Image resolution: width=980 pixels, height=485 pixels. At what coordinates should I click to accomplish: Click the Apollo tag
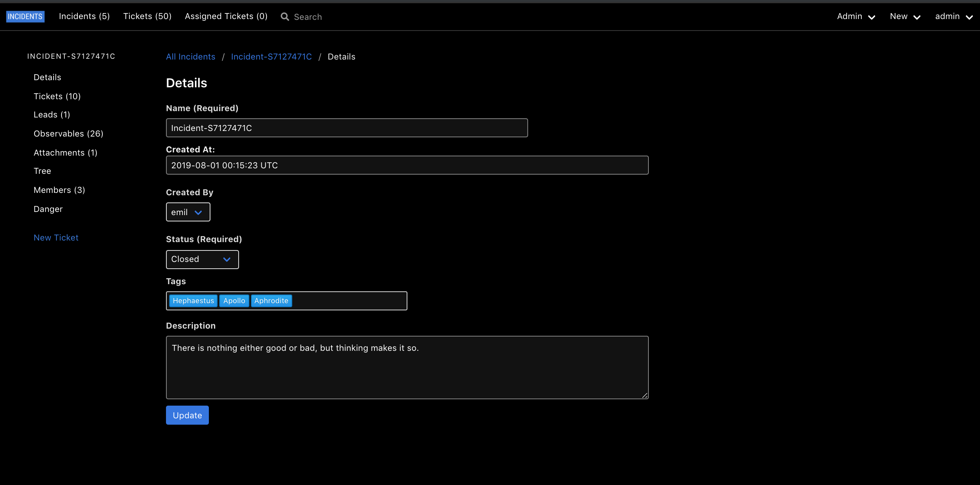tap(234, 301)
